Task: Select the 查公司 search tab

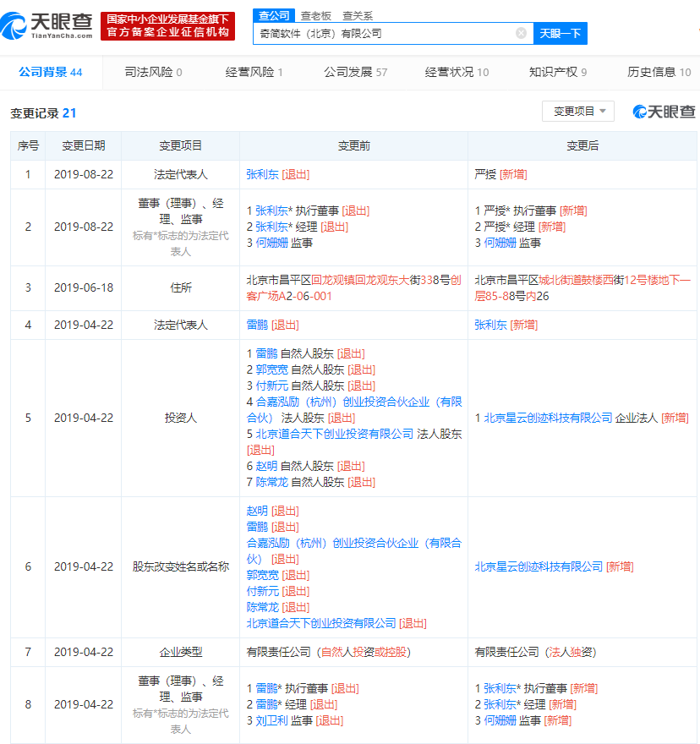Action: pyautogui.click(x=274, y=15)
